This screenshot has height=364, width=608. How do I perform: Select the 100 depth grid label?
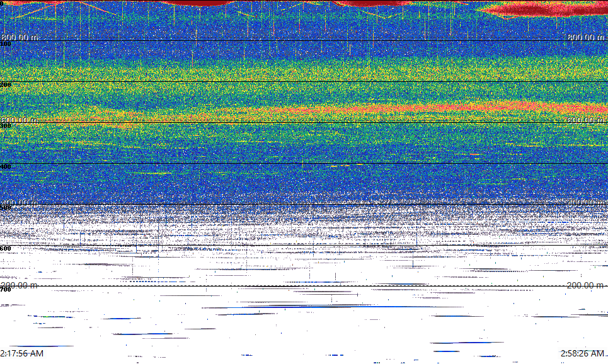(x=6, y=44)
